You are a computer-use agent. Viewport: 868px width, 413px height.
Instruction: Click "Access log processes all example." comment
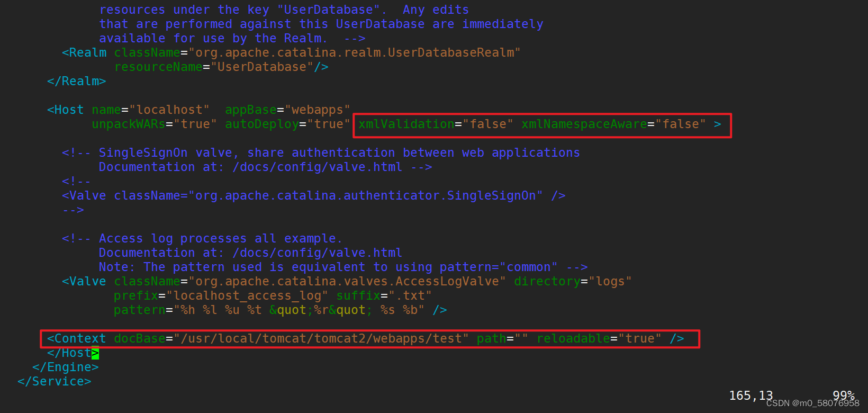click(x=202, y=239)
